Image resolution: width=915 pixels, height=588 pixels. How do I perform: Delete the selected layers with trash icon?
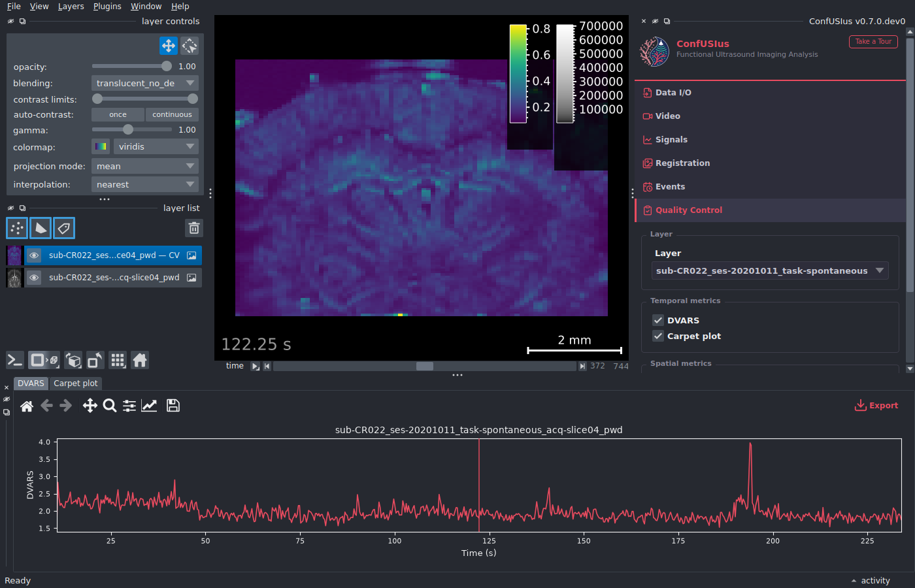[194, 228]
